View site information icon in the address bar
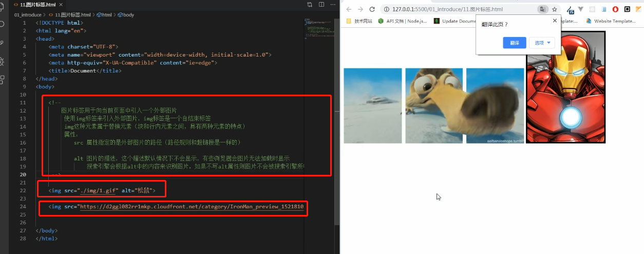Image resolution: width=644 pixels, height=254 pixels. (388, 9)
